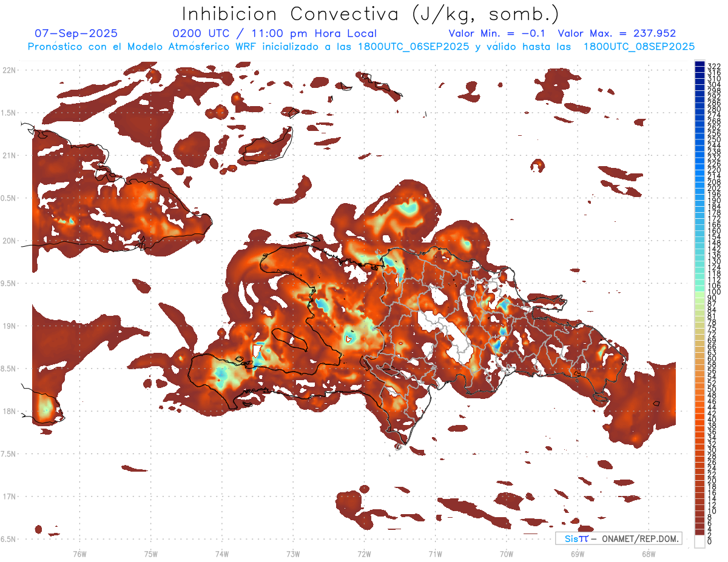The height and width of the screenshot is (562, 728).
Task: Click the 75W longitude label
Action: pos(150,554)
